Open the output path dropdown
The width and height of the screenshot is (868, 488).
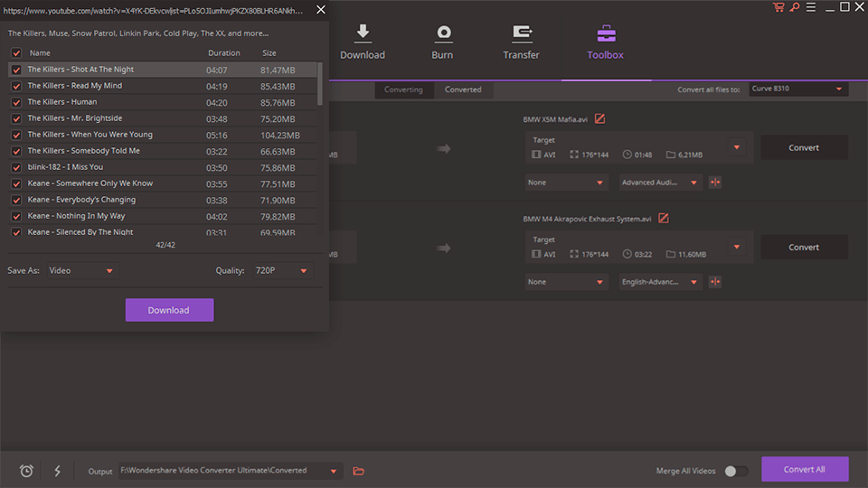(x=334, y=471)
